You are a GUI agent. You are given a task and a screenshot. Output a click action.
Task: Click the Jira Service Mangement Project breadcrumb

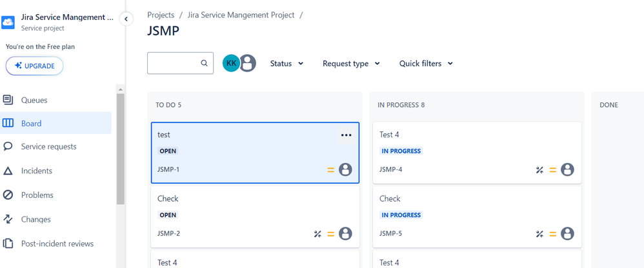241,15
